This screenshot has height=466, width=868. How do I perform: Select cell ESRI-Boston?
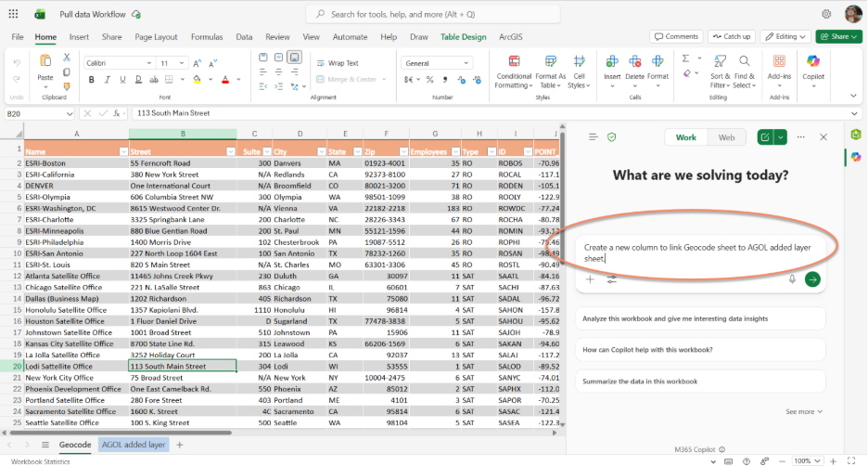pos(76,162)
